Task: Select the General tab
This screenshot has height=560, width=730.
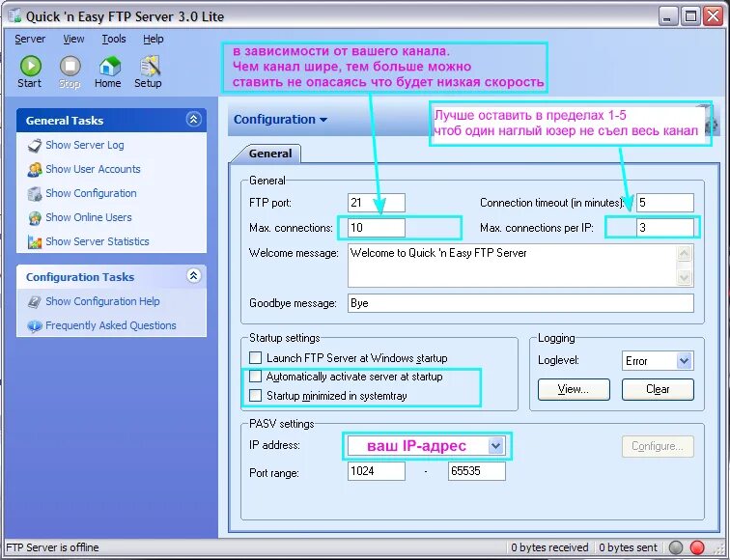Action: (x=270, y=154)
